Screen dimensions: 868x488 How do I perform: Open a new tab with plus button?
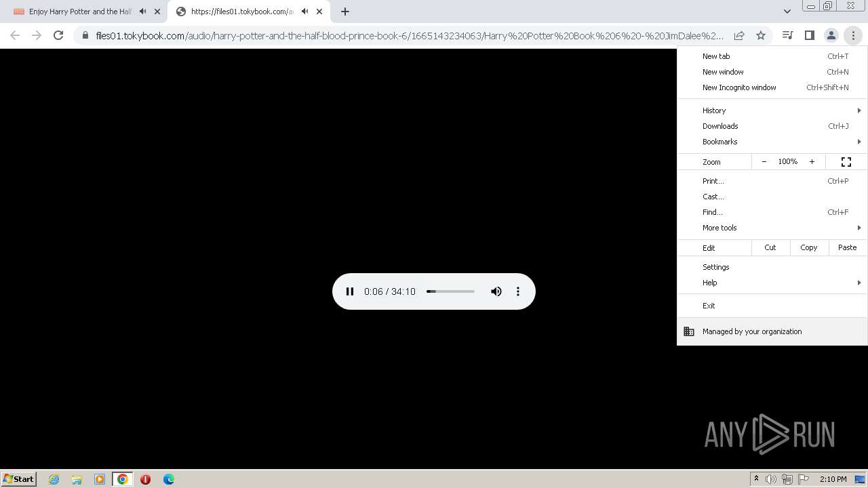click(x=345, y=12)
